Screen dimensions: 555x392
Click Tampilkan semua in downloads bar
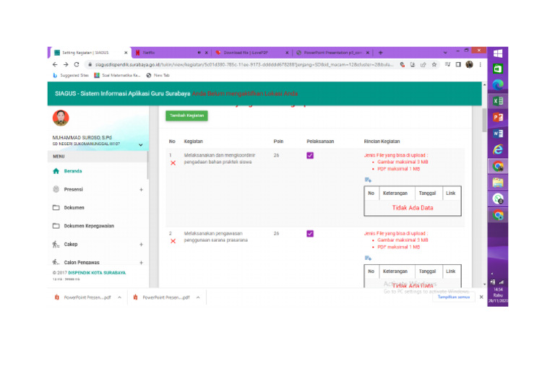click(x=453, y=297)
